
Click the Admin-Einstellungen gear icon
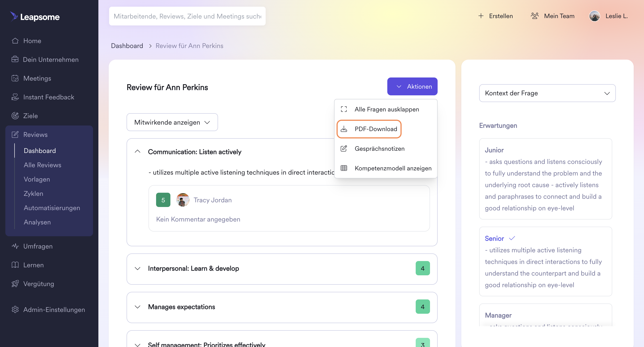click(x=15, y=309)
